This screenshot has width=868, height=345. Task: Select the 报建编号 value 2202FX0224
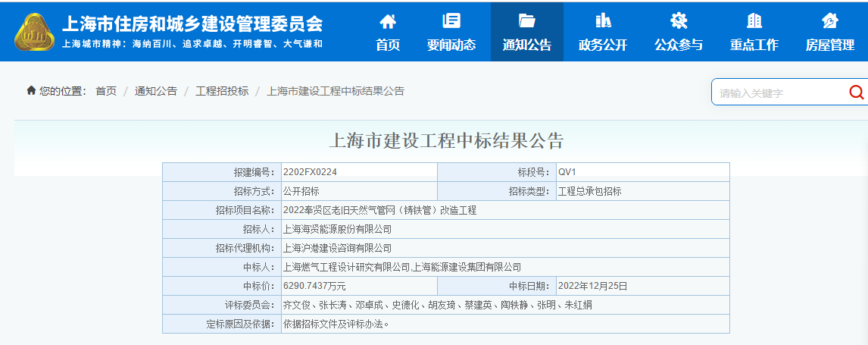310,171
